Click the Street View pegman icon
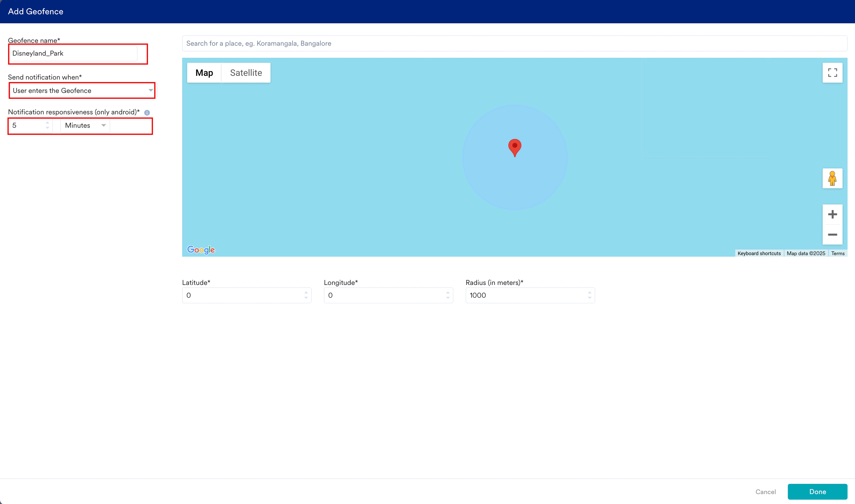Viewport: 855px width, 504px height. (x=832, y=178)
